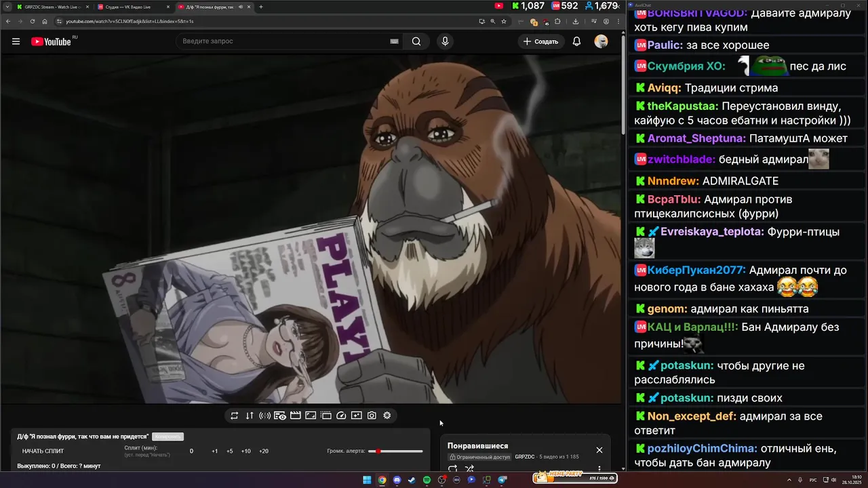Add +20 minutes to split
The image size is (868, 488).
pos(263,451)
